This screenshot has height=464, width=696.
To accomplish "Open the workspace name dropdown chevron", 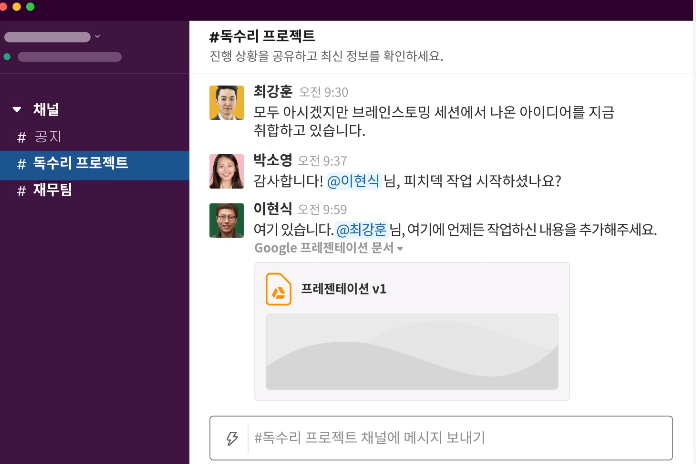I will 97,37.
